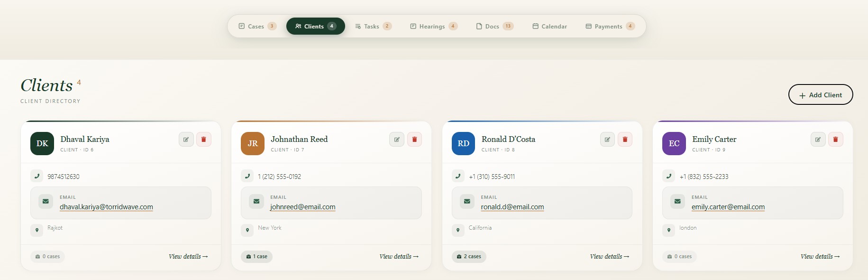Viewport: 868px width, 280px height.
Task: Click phone icon beside 9874512630
Action: point(37,176)
